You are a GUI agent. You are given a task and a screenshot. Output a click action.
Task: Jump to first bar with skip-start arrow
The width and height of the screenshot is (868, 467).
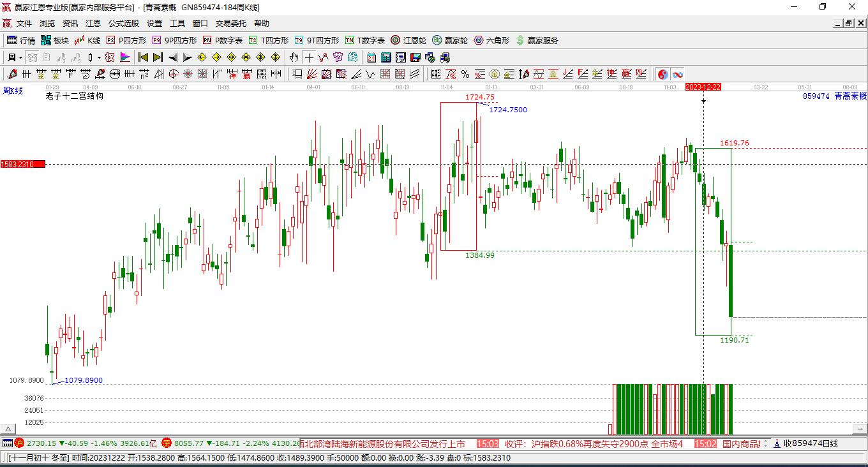click(144, 57)
